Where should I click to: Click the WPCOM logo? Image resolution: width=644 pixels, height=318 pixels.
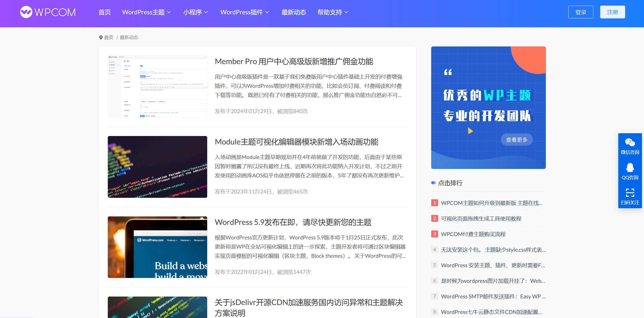48,12
